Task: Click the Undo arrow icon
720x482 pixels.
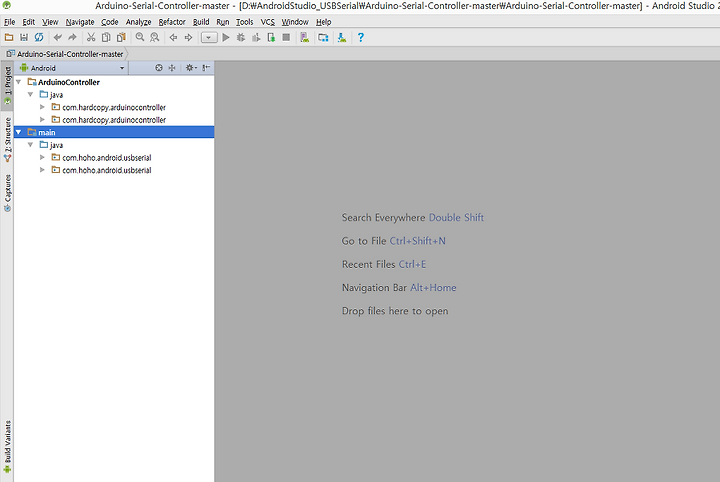Action: point(57,38)
